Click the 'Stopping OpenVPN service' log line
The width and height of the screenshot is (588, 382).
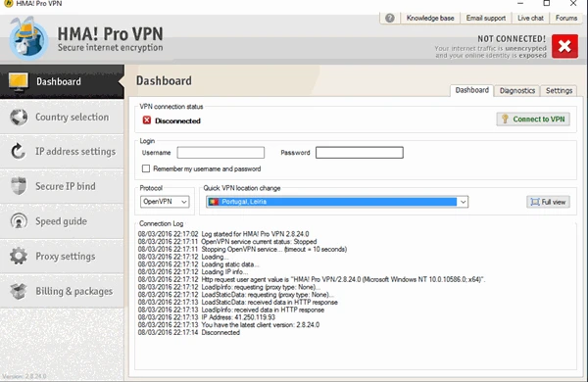(242, 249)
